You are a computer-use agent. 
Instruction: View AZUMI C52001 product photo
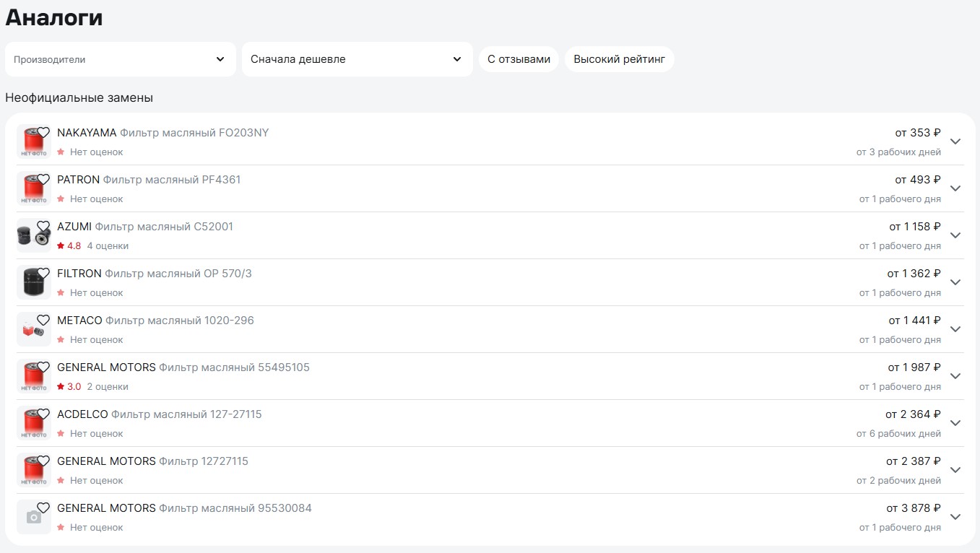pyautogui.click(x=33, y=235)
